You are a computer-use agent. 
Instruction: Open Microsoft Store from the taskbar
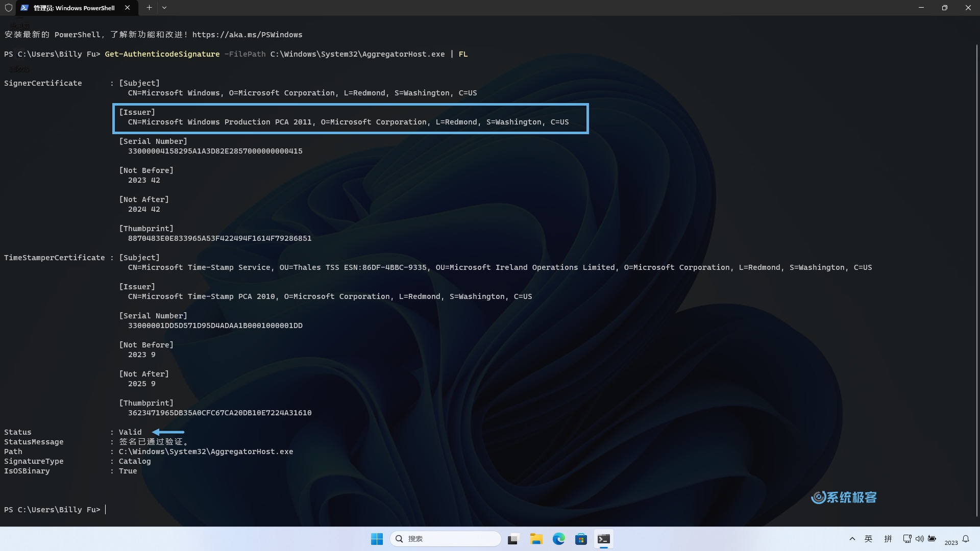click(x=581, y=539)
